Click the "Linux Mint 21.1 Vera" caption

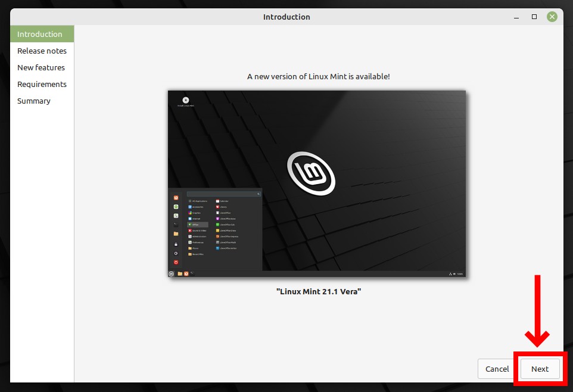pyautogui.click(x=319, y=291)
